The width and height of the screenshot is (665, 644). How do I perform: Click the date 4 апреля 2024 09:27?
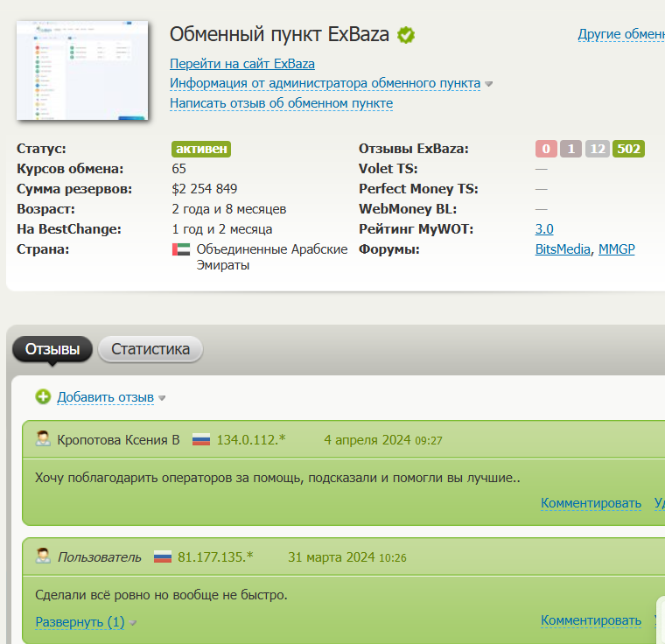click(383, 440)
